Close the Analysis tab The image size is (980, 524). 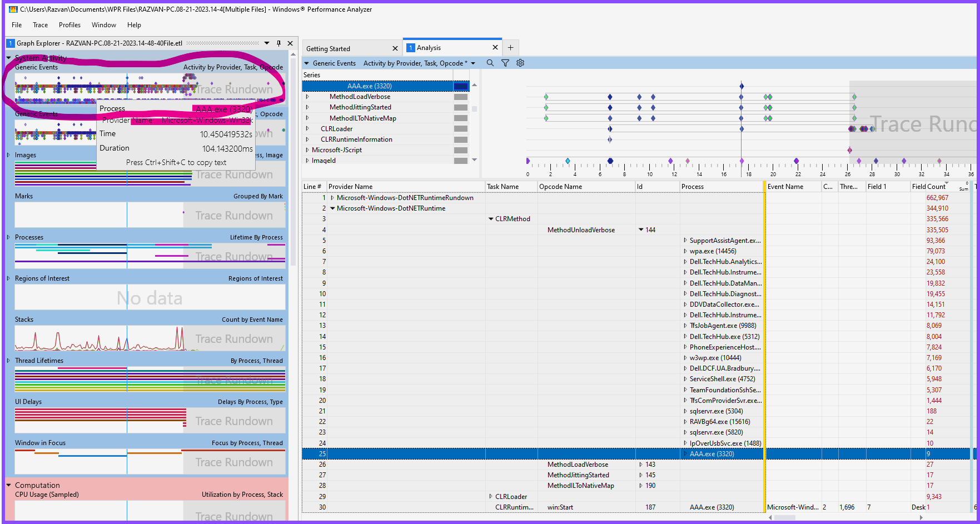click(495, 47)
